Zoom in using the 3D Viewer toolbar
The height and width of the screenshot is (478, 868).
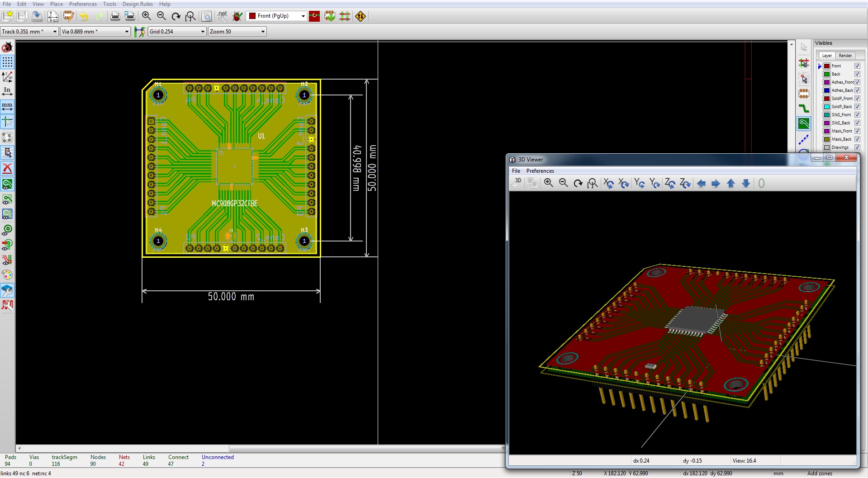point(548,183)
